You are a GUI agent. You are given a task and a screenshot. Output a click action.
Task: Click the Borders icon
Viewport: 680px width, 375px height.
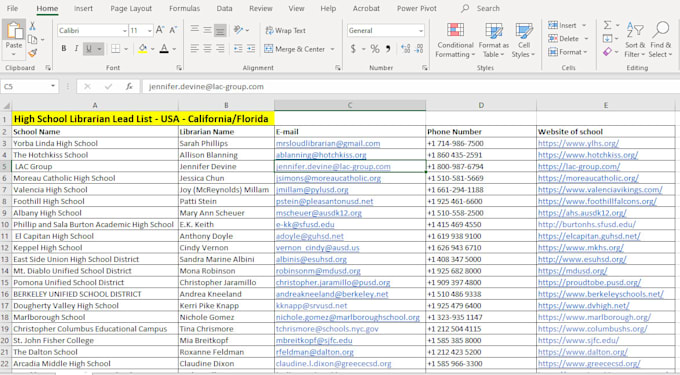click(115, 49)
